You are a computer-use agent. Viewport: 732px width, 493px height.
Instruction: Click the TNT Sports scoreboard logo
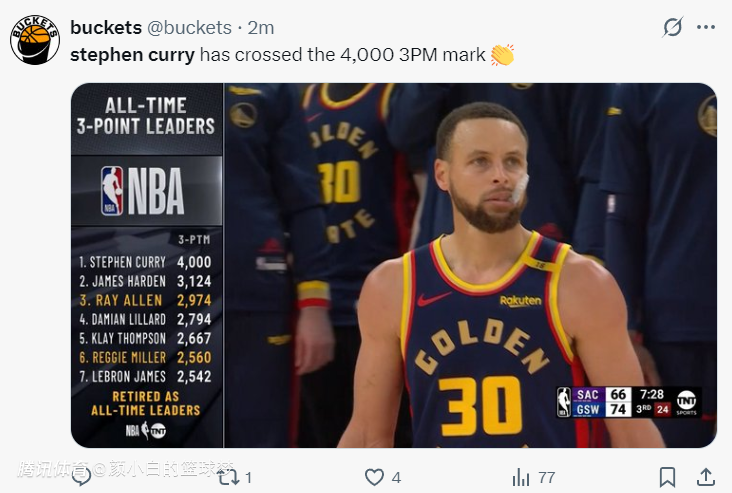[686, 402]
